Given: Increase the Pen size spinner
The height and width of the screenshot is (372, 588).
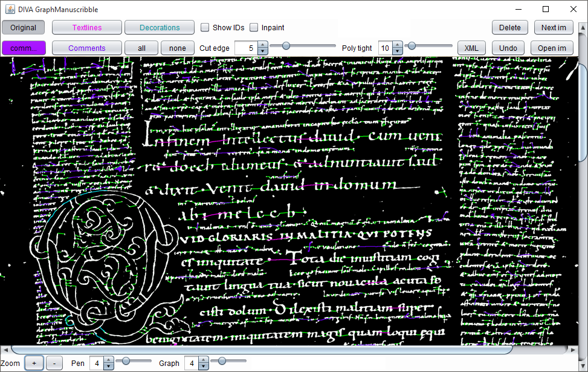Looking at the screenshot, I should coord(109,360).
